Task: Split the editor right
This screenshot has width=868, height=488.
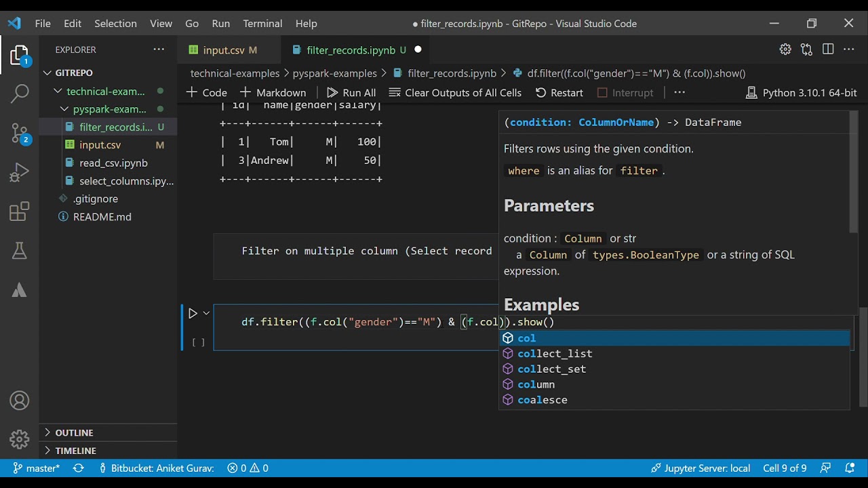Action: tap(828, 49)
